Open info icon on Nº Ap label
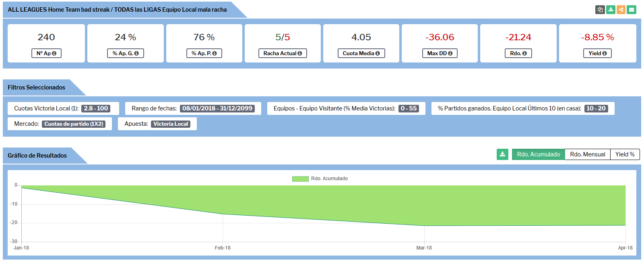Screen dimensions: 644x264 54,53
